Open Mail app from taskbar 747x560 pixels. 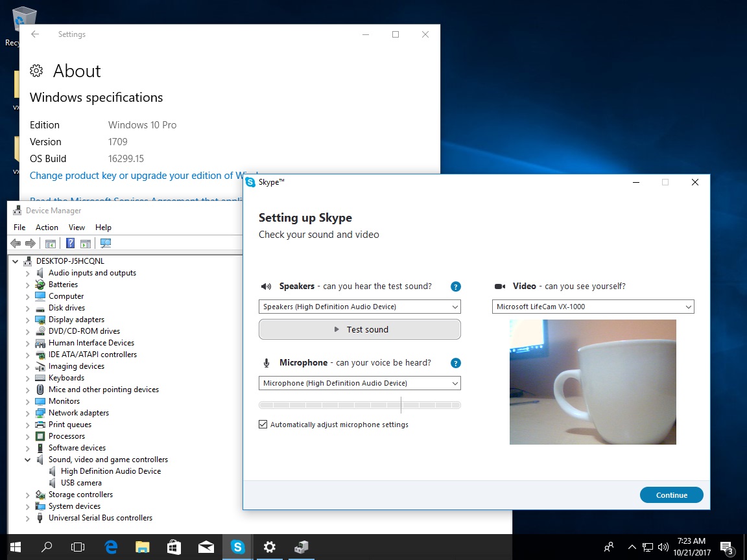(206, 547)
